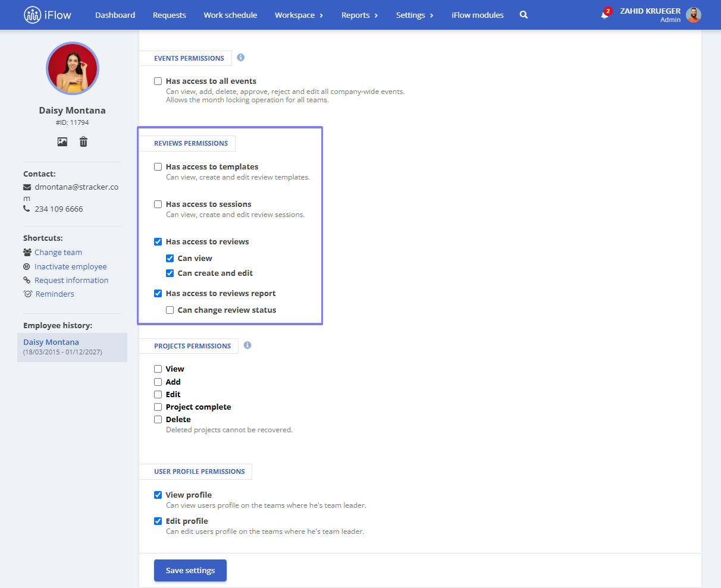Open the Work schedule page
The image size is (721, 588).
[230, 15]
